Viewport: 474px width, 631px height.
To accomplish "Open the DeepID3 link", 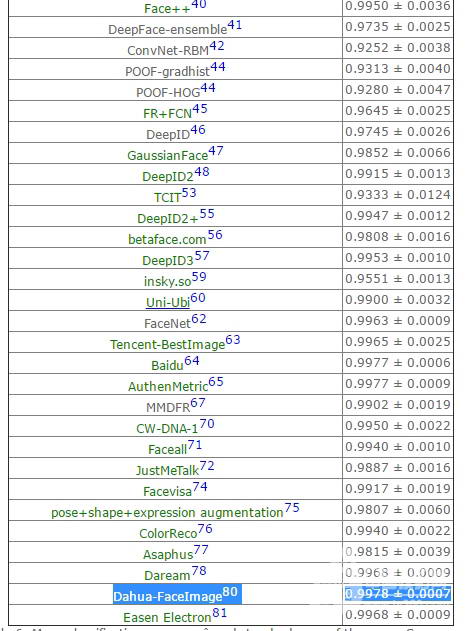I will pyautogui.click(x=168, y=260).
